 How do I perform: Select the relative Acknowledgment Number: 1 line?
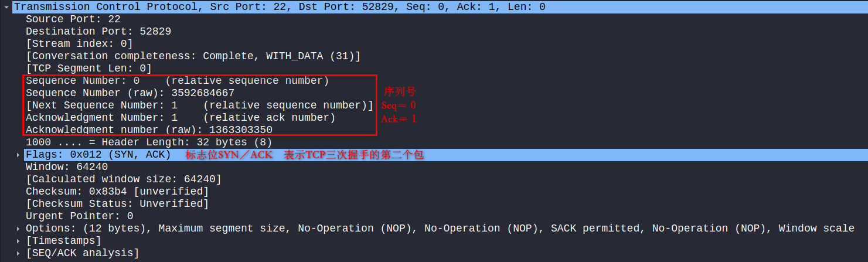(x=181, y=117)
